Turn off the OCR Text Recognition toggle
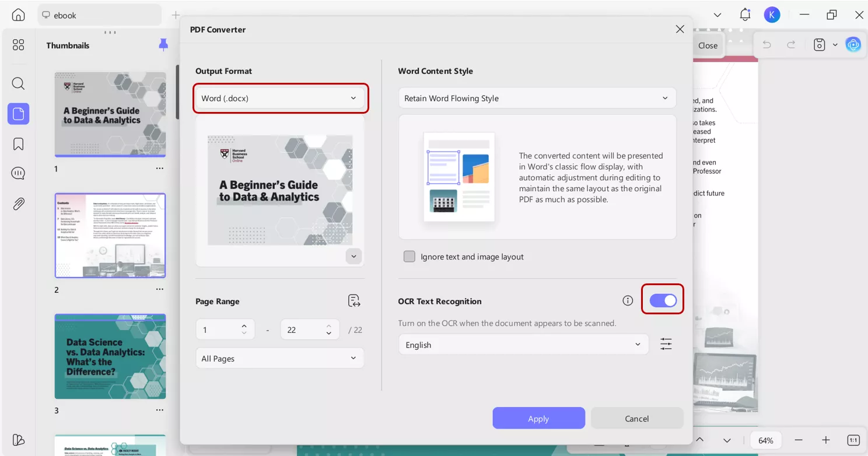 663,299
